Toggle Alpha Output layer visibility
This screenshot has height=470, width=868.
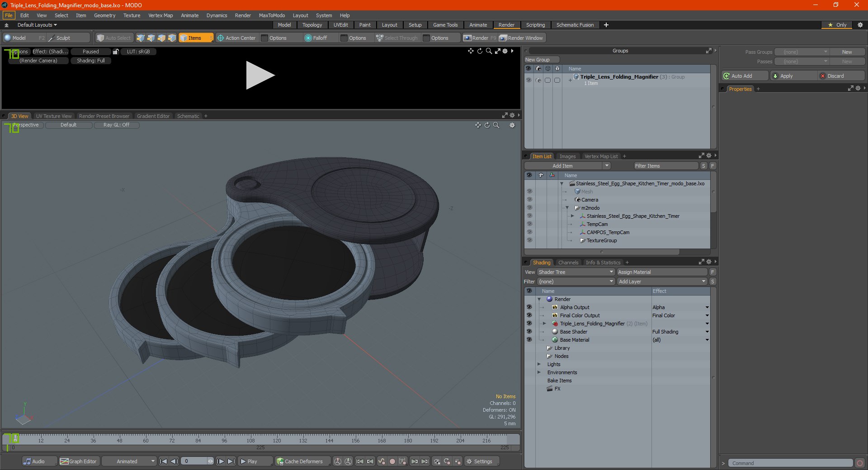[529, 307]
